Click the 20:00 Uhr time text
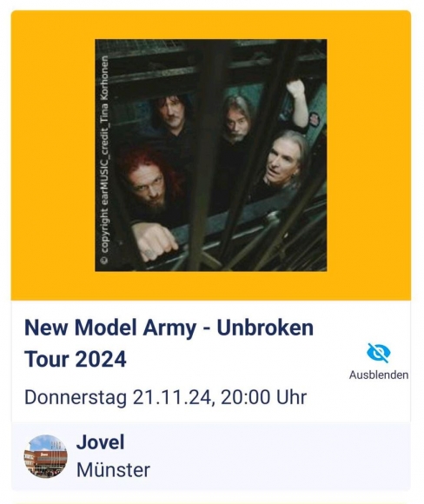The width and height of the screenshot is (424, 504). pos(263,397)
